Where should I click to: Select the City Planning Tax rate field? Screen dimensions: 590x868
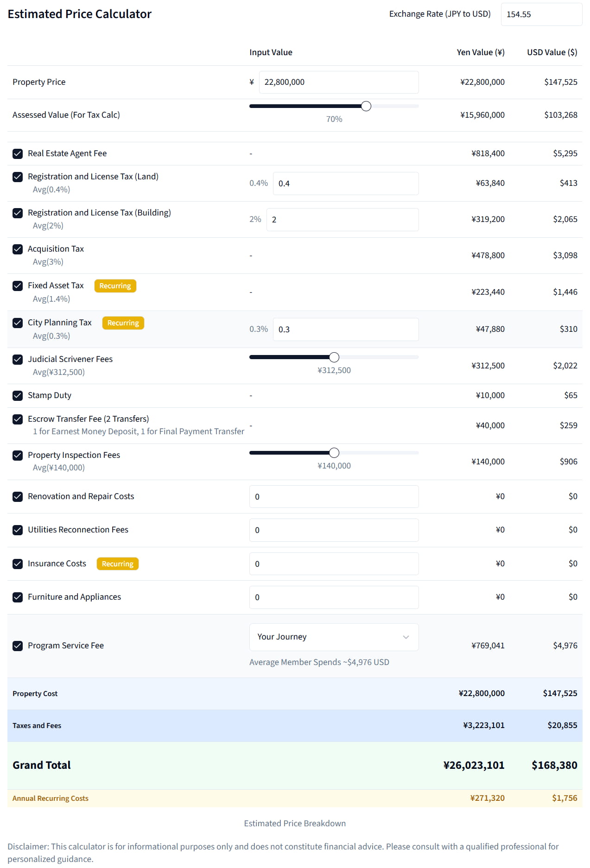pyautogui.click(x=345, y=329)
